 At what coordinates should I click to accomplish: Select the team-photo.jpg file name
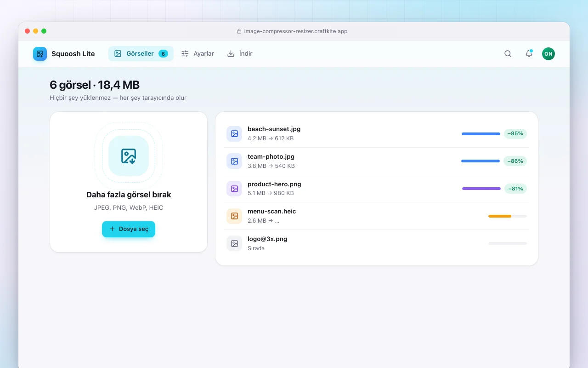point(271,157)
